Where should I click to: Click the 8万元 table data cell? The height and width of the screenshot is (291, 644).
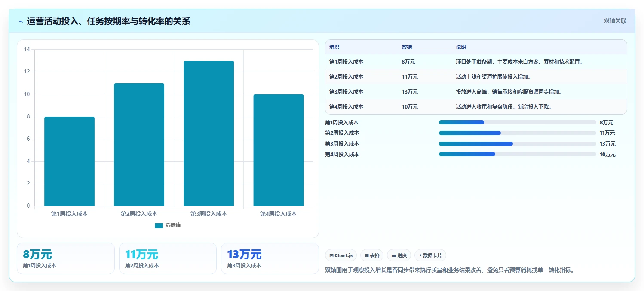pyautogui.click(x=408, y=62)
